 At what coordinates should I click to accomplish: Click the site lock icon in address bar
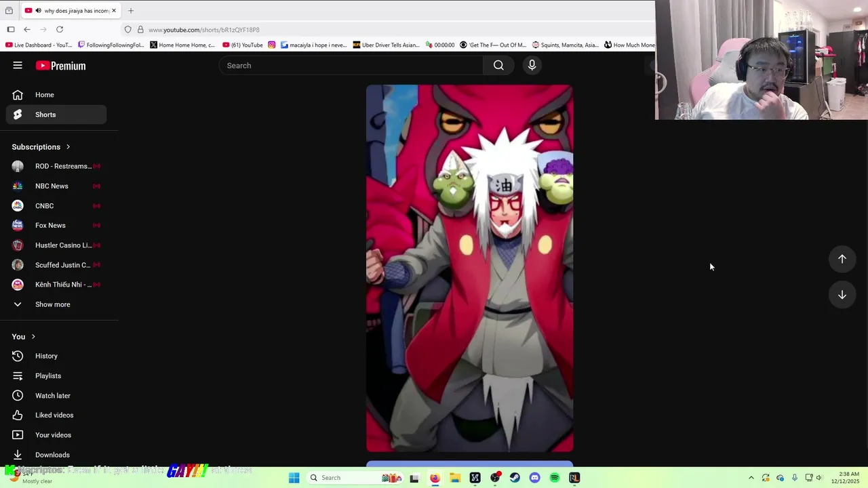tap(140, 30)
